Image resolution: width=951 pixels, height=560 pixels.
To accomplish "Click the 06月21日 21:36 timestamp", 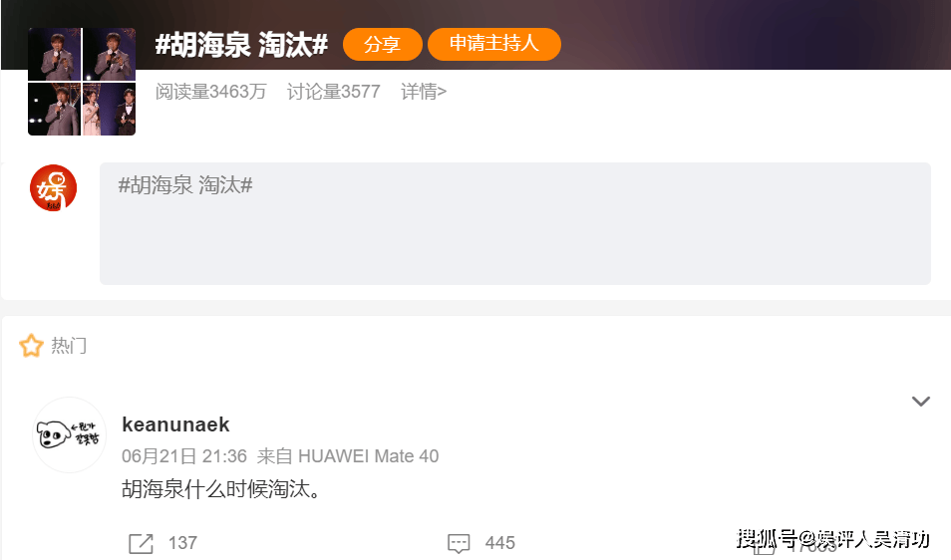I will coord(184,455).
